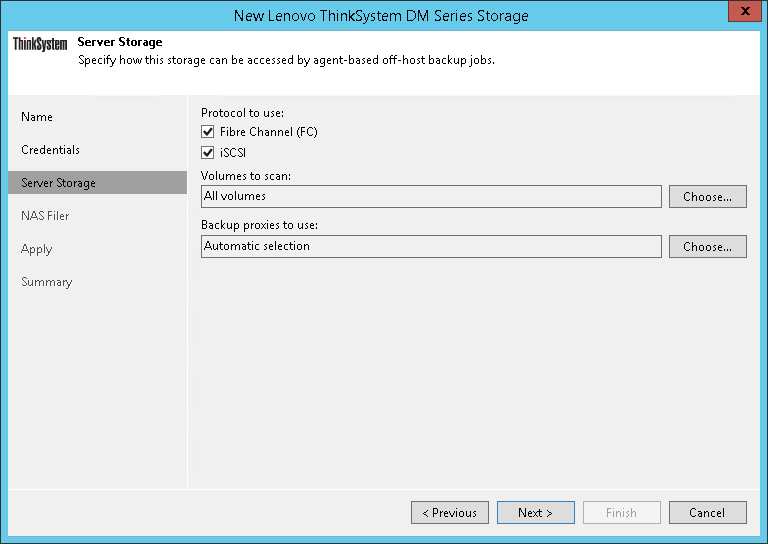Image resolution: width=768 pixels, height=544 pixels.
Task: Go to the Name wizard step
Action: click(x=37, y=117)
